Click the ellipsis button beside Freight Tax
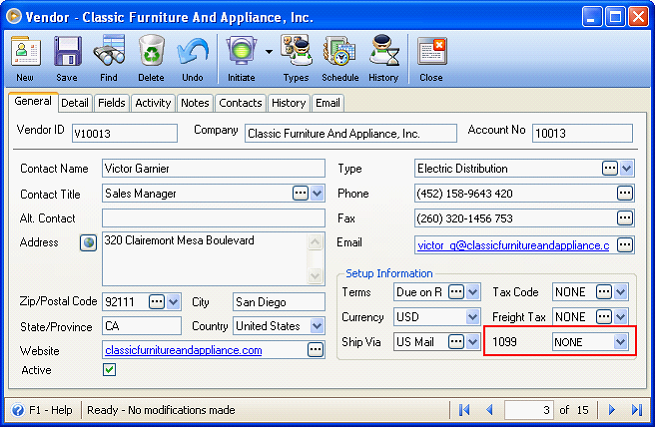Image resolution: width=656 pixels, height=428 pixels. tap(604, 317)
